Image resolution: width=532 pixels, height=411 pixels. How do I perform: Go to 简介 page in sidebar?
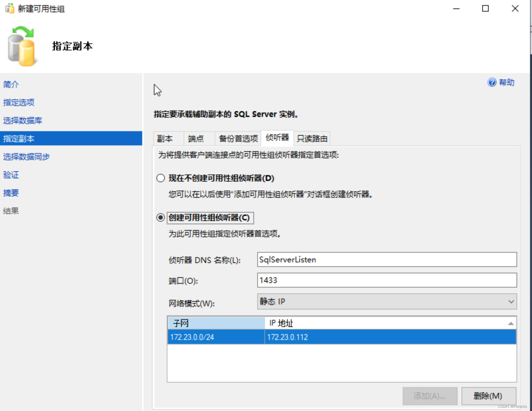[x=11, y=84]
